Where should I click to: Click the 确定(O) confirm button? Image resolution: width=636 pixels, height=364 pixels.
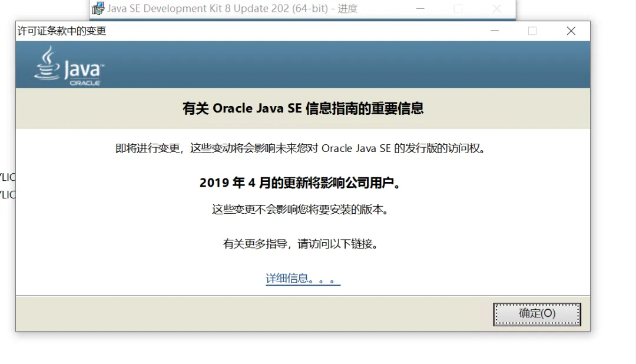(537, 314)
